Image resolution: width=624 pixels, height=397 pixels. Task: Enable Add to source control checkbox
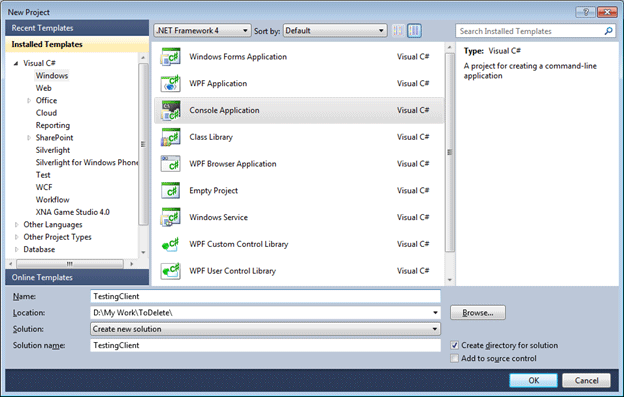[x=454, y=358]
